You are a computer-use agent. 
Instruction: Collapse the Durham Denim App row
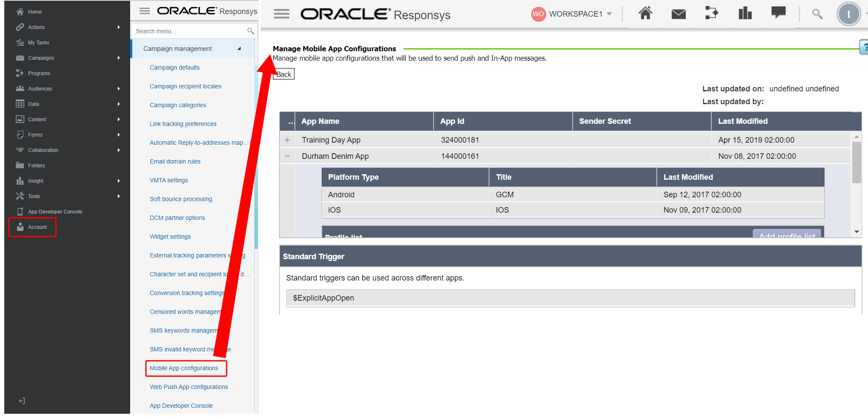[x=287, y=156]
